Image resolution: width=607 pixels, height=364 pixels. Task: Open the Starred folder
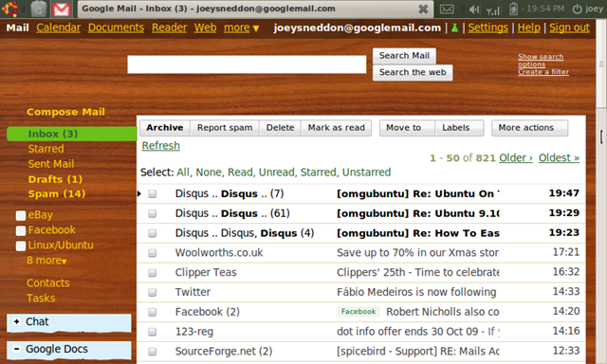[46, 149]
